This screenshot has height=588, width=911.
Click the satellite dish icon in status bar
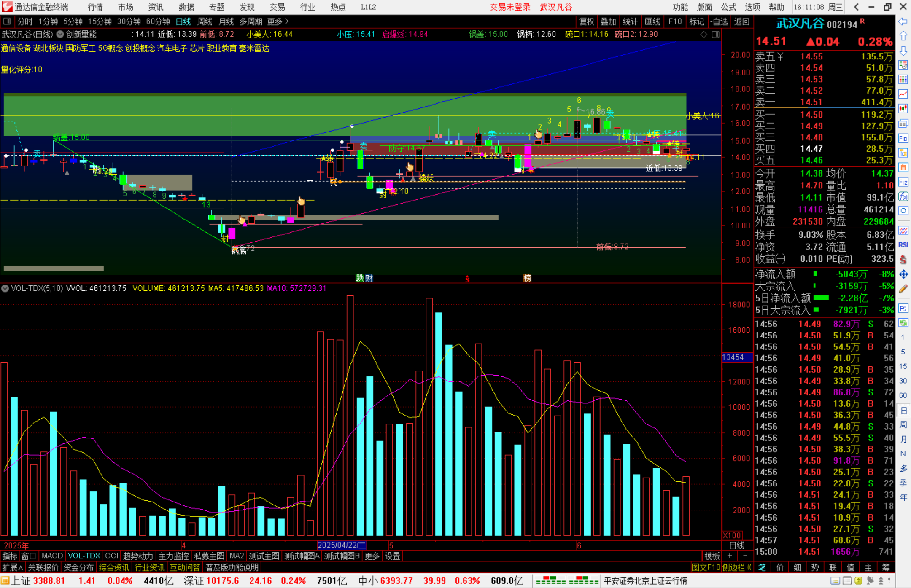[869, 581]
